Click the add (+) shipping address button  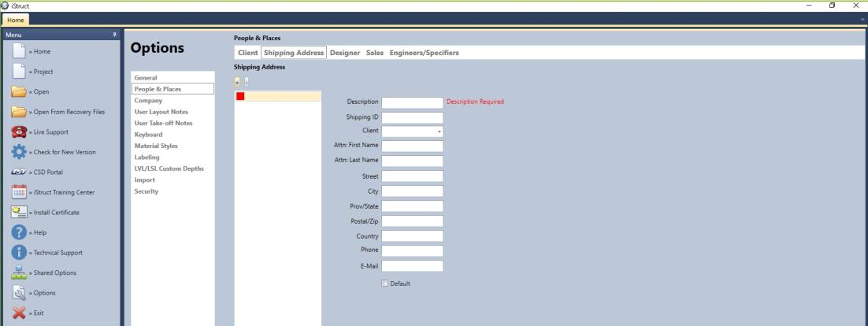[237, 82]
